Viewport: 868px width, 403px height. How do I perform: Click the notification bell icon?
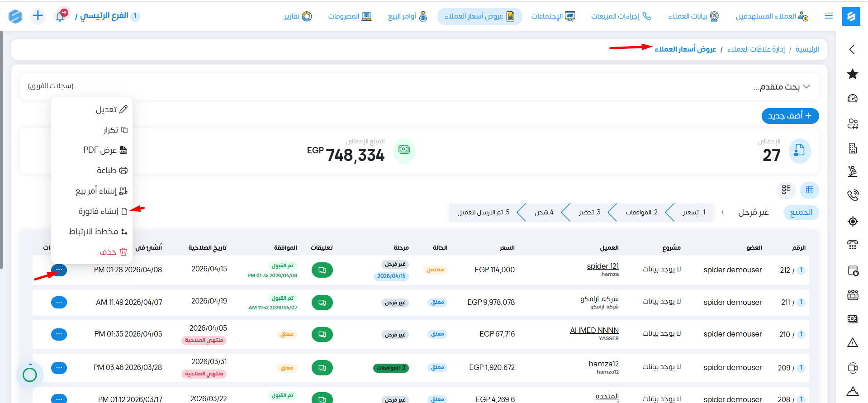[x=60, y=16]
